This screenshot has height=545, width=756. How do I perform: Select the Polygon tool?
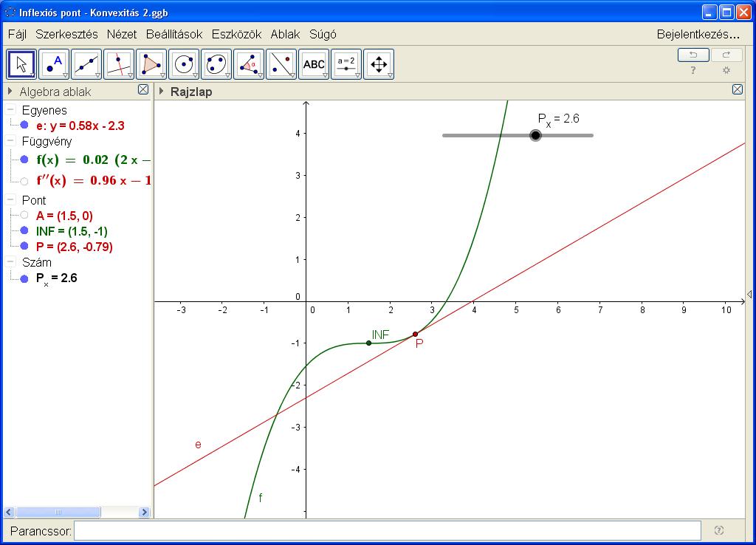click(x=151, y=64)
